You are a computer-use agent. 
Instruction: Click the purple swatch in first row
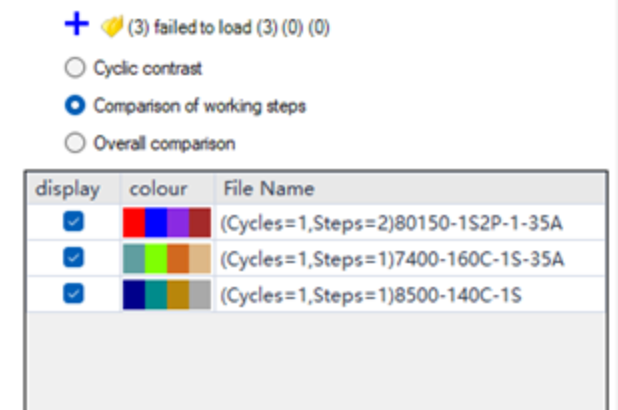178,222
